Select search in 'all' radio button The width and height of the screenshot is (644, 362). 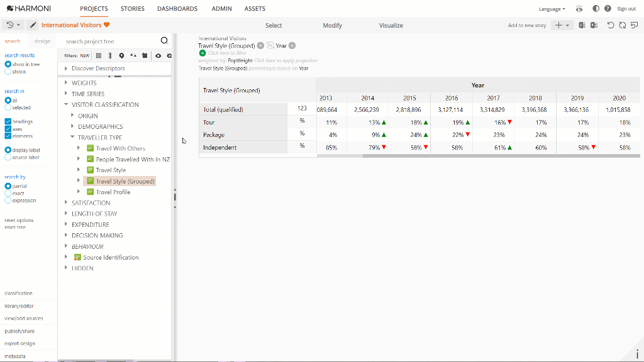click(x=8, y=100)
